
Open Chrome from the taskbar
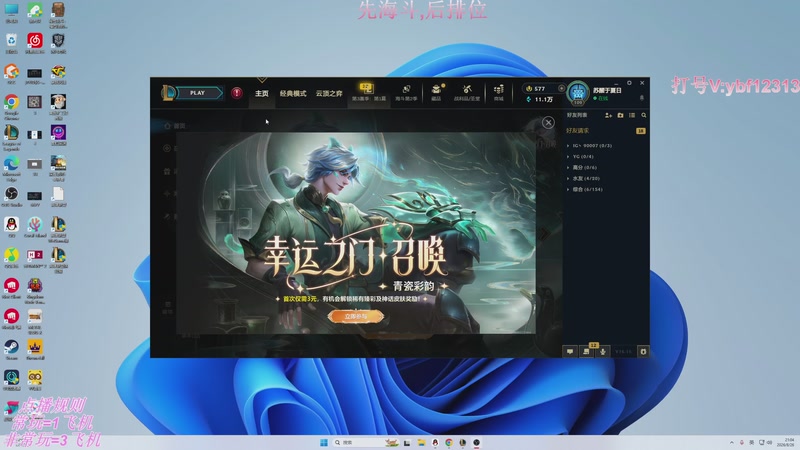(x=448, y=442)
